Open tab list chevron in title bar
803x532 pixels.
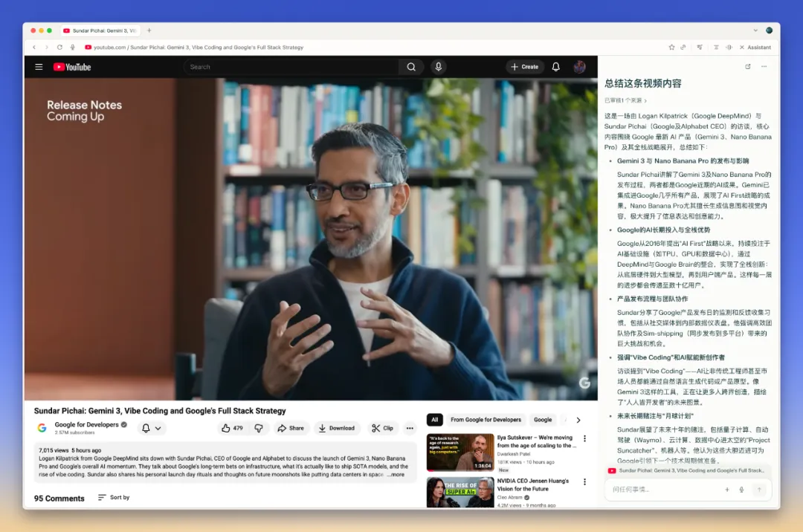(x=755, y=30)
